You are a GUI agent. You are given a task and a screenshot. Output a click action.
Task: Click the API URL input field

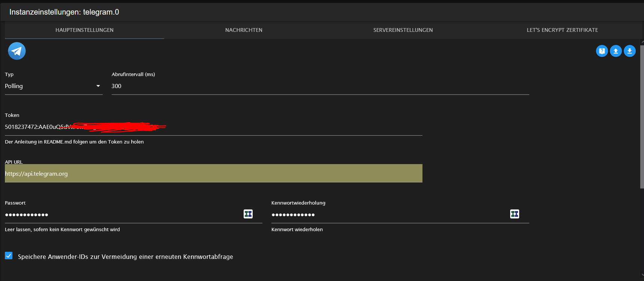point(213,174)
